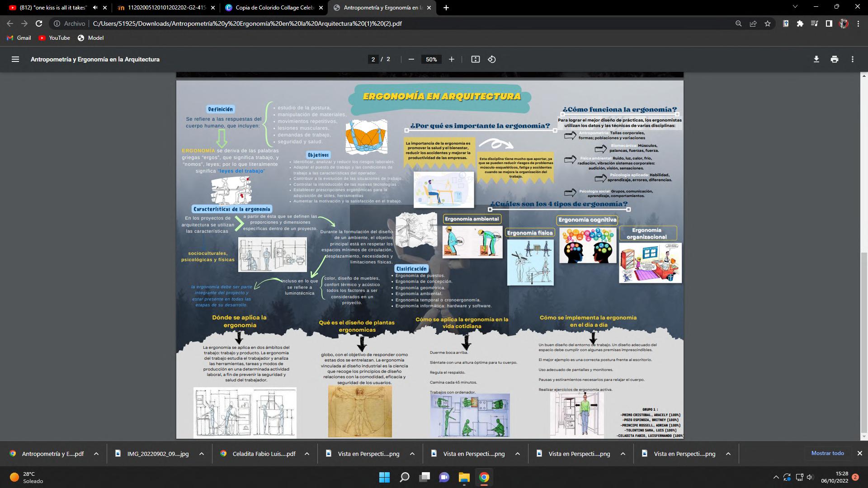
Task: Rotate the document counterclockwise
Action: point(492,59)
